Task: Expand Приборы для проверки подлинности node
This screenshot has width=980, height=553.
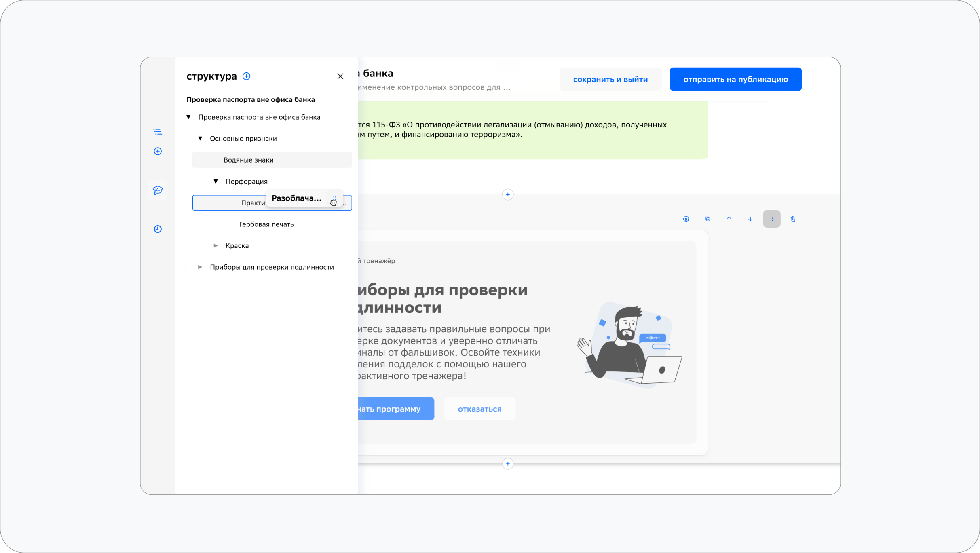Action: 200,267
